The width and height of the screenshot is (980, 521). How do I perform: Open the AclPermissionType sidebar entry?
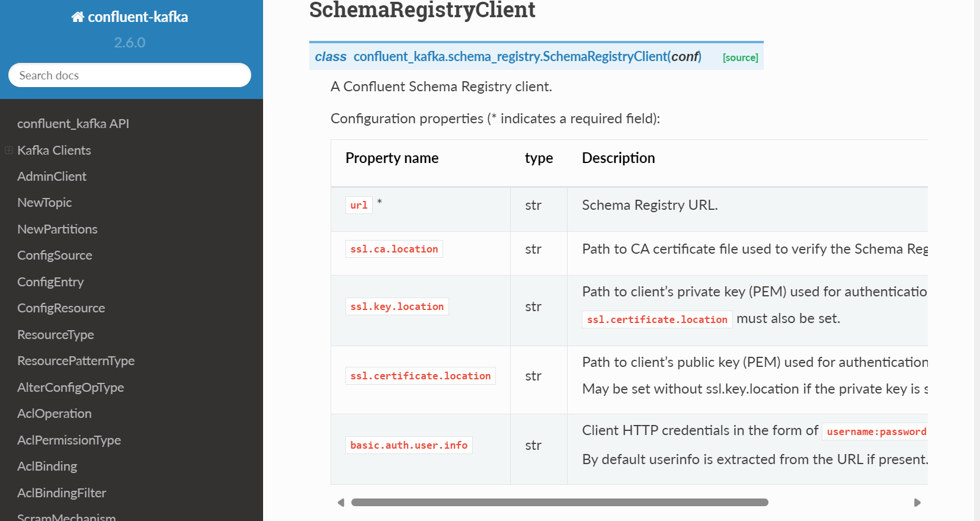[69, 440]
